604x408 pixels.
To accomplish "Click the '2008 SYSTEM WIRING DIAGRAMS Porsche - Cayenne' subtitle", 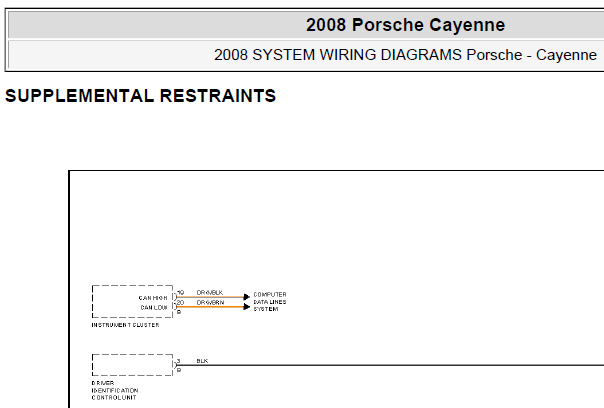I will (405, 55).
